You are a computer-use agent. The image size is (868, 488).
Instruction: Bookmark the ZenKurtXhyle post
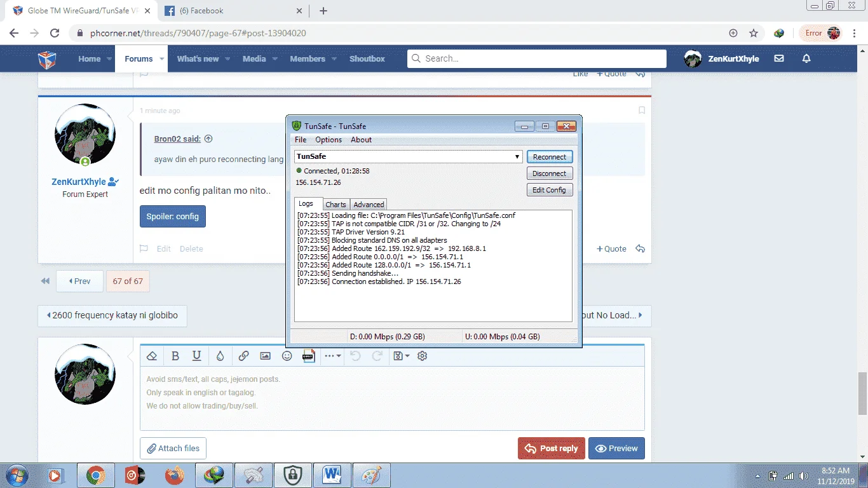coord(642,111)
